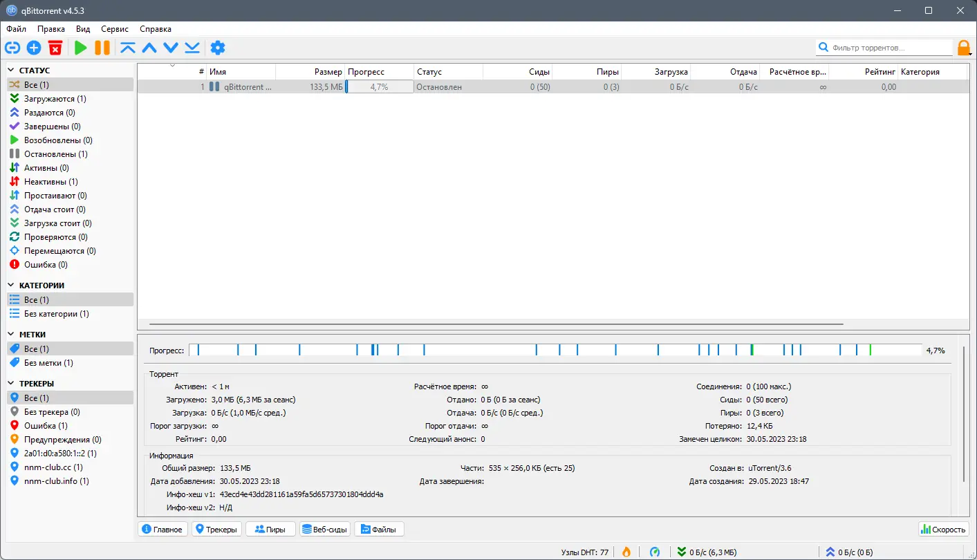The height and width of the screenshot is (560, 977).
Task: Move torrent to bottom of queue
Action: pos(192,48)
